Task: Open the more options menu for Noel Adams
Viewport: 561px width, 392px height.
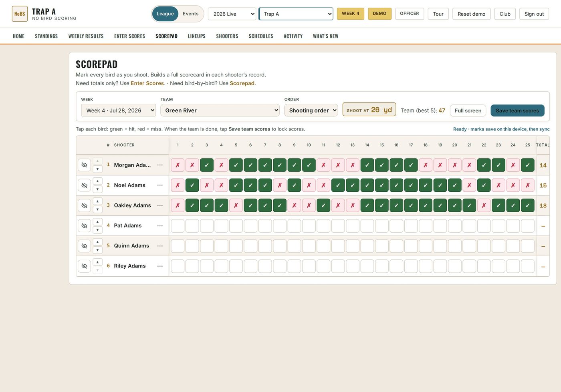Action: pyautogui.click(x=160, y=185)
